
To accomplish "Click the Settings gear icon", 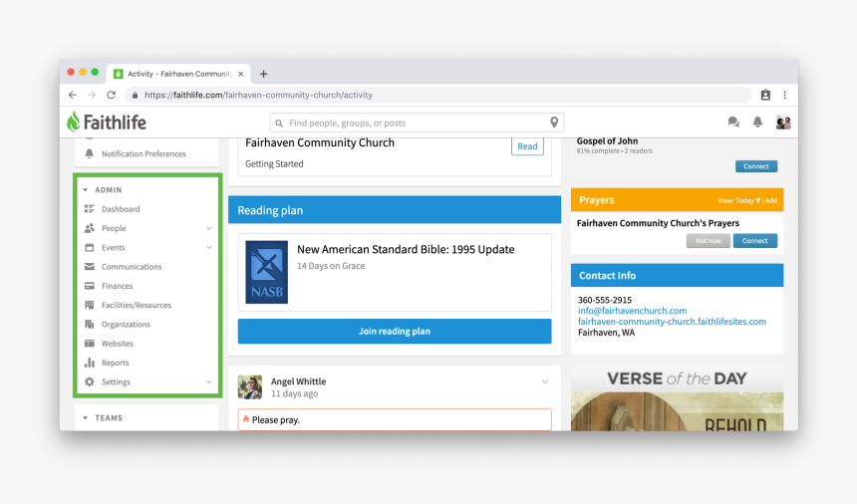I will click(90, 381).
